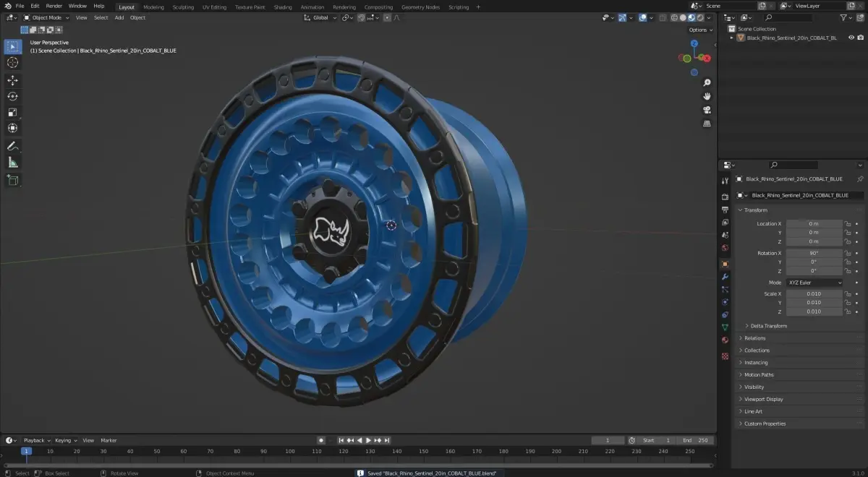Open the Modifiers wrench tab
868x477 pixels.
[x=725, y=277]
